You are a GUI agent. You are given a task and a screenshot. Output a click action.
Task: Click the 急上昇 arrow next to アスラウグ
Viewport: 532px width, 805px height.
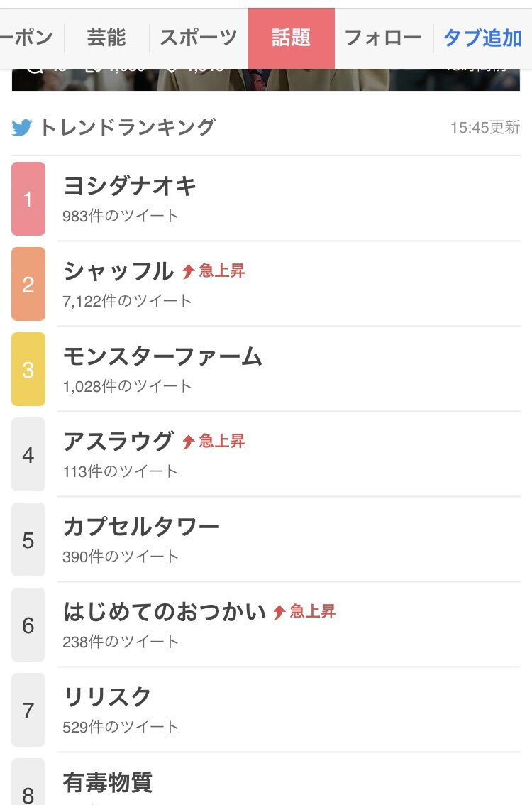[188, 442]
